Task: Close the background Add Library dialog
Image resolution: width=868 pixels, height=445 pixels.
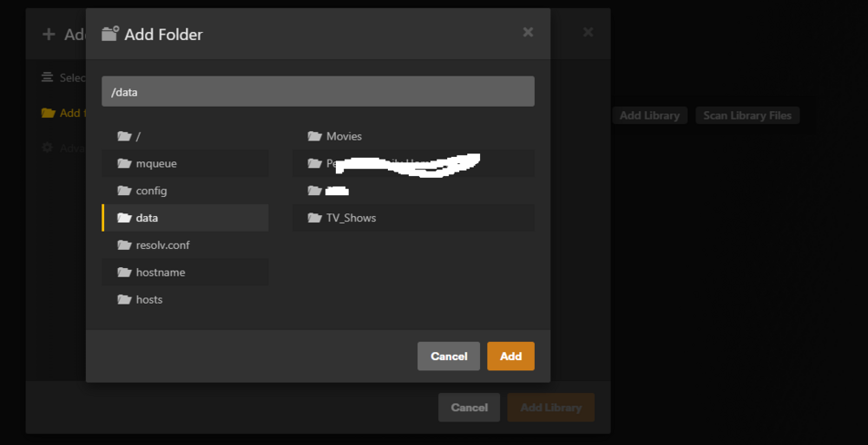Action: [588, 32]
